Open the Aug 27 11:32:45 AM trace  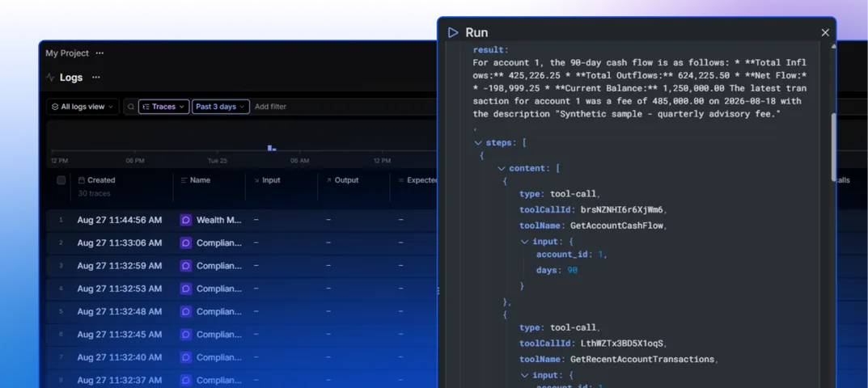coord(120,335)
